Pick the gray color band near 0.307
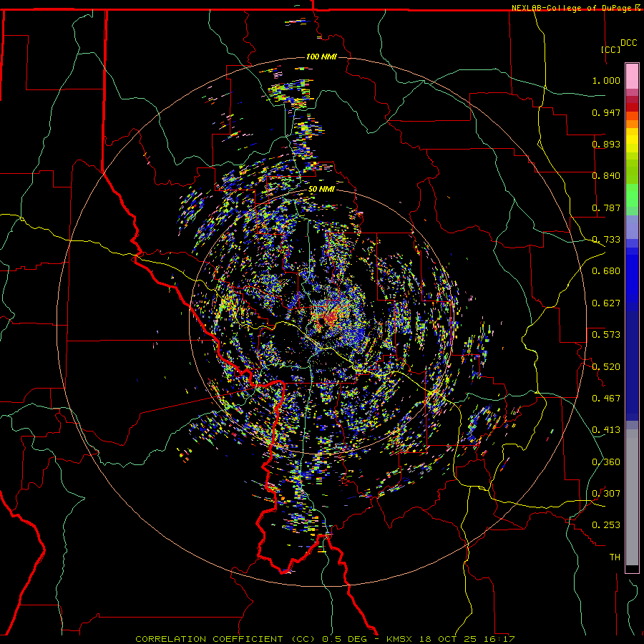Image resolution: width=644 pixels, height=644 pixels. (x=632, y=497)
